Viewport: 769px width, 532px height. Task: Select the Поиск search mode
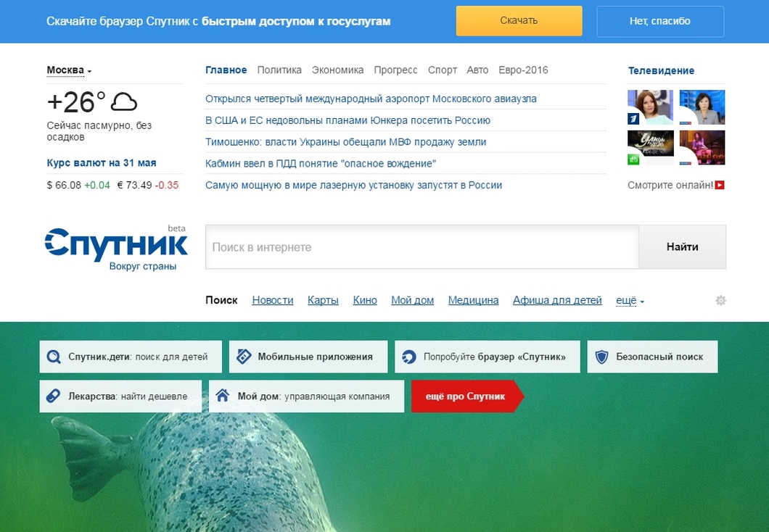221,300
